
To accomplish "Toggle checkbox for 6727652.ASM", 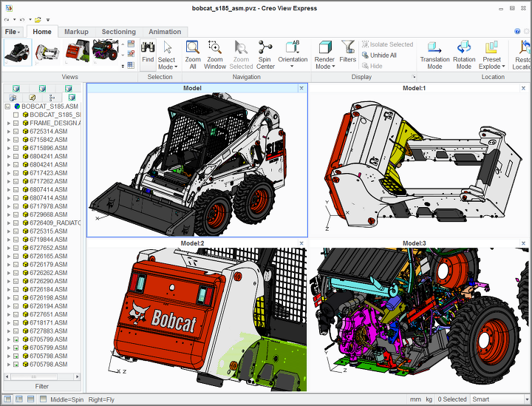I will point(16,248).
